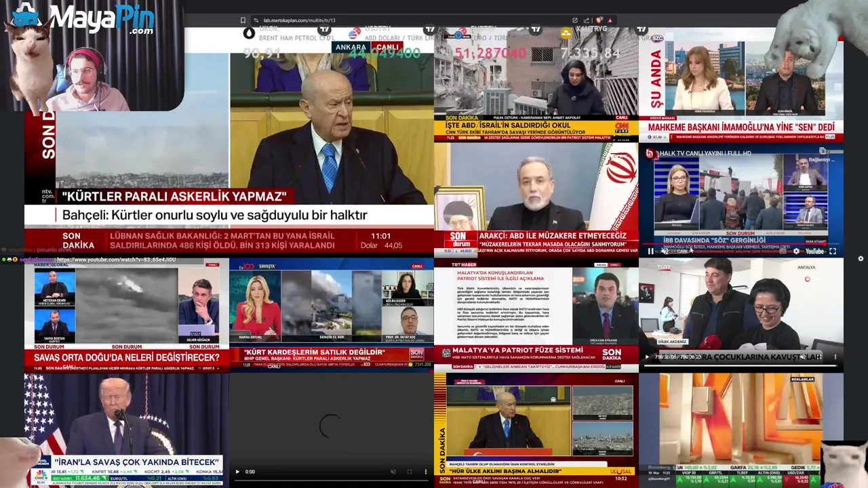Open the multitv settings gear at right edge

(x=861, y=258)
